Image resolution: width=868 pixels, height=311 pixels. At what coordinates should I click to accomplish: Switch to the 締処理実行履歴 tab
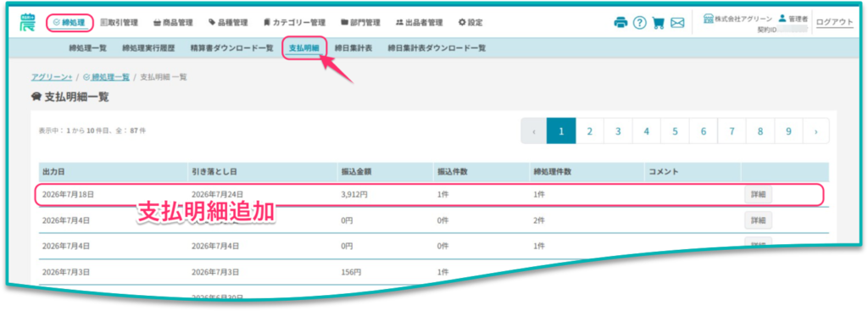click(x=148, y=48)
